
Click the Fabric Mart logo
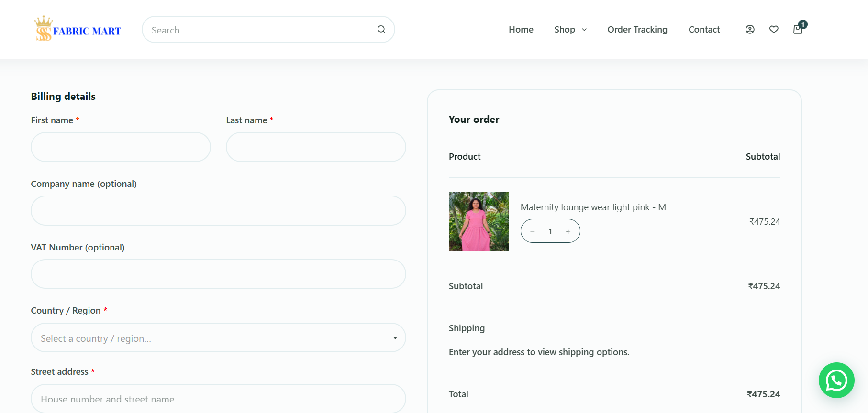click(78, 29)
